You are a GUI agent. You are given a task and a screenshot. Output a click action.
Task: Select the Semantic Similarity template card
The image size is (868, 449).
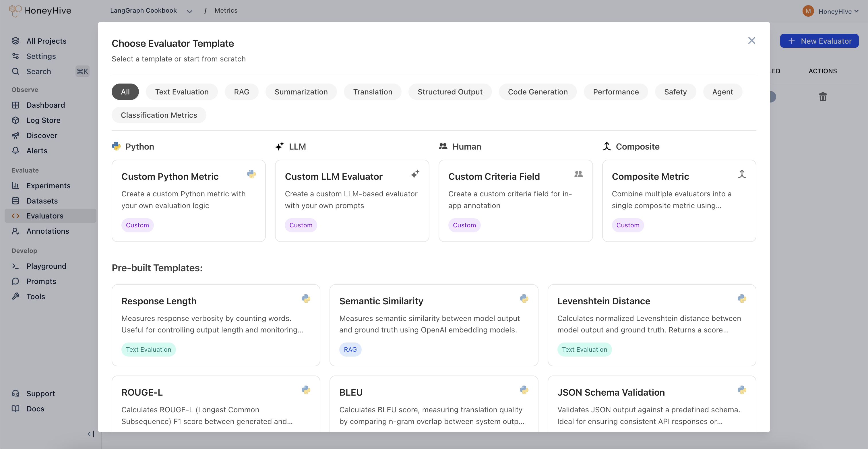point(433,325)
